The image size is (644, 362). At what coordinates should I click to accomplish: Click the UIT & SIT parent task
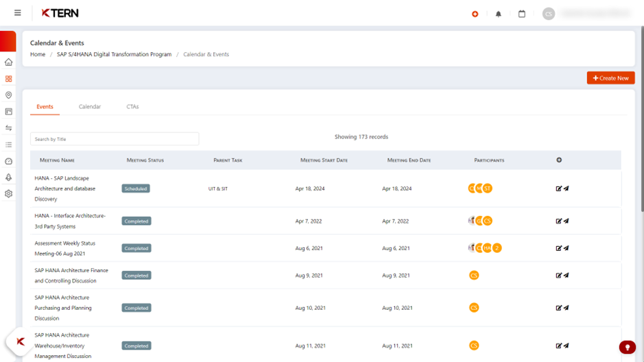pyautogui.click(x=218, y=189)
